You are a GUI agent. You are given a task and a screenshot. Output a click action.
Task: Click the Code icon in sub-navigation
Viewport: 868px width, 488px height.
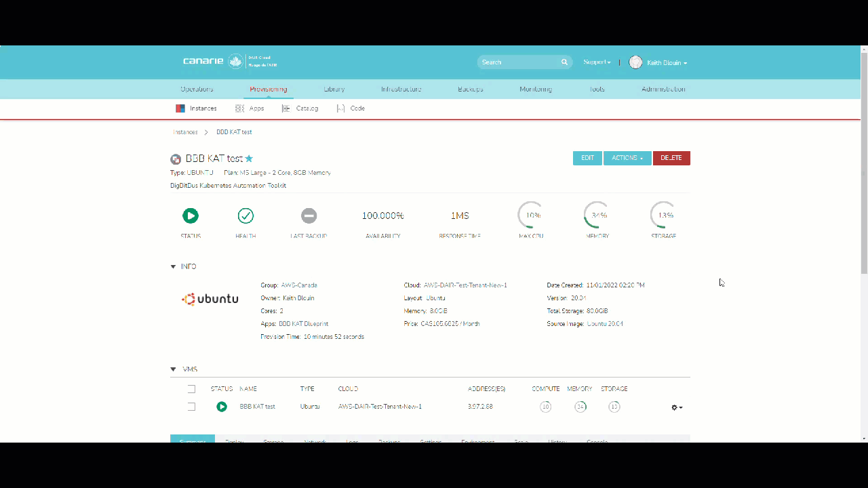[340, 108]
